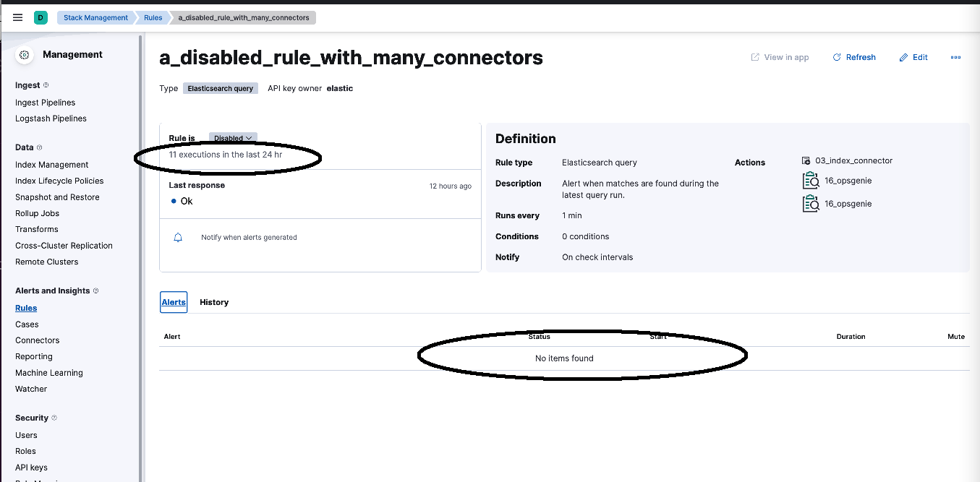This screenshot has height=482, width=980.
Task: Open the Rules breadcrumb link
Action: click(x=152, y=17)
